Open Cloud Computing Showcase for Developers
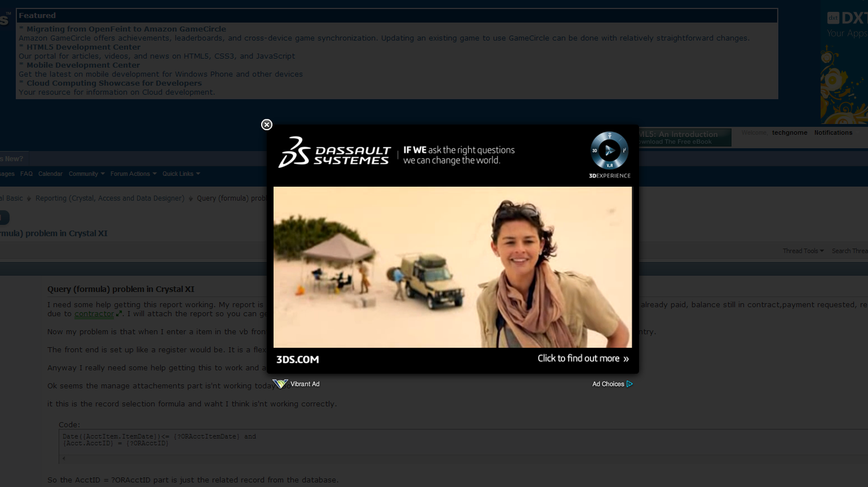 click(114, 83)
